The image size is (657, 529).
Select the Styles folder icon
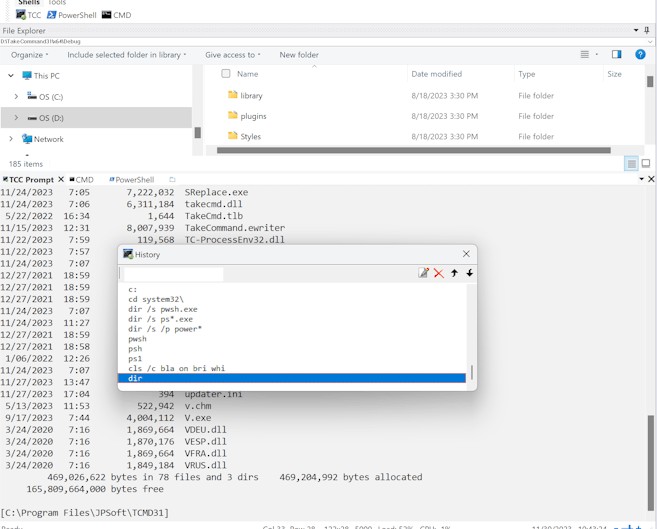tap(233, 136)
